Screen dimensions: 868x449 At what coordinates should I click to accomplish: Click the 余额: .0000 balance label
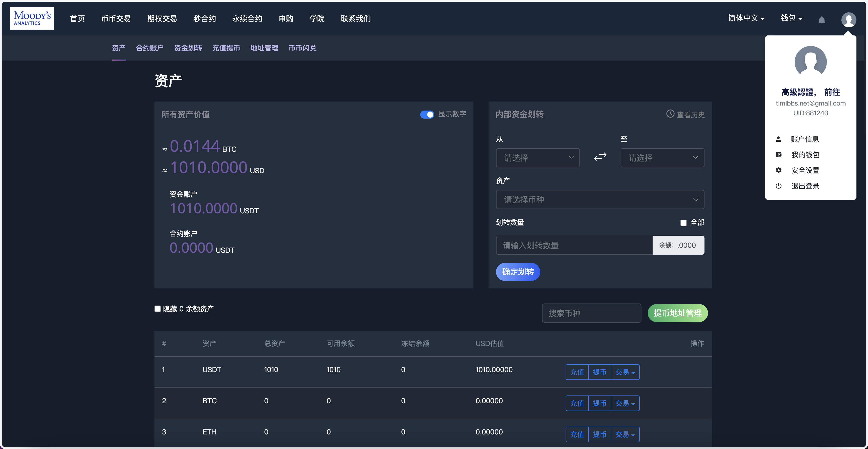[x=678, y=245]
